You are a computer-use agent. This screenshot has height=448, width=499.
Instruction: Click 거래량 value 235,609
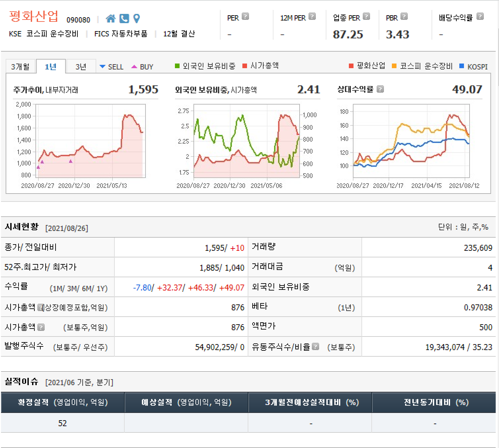pos(478,248)
